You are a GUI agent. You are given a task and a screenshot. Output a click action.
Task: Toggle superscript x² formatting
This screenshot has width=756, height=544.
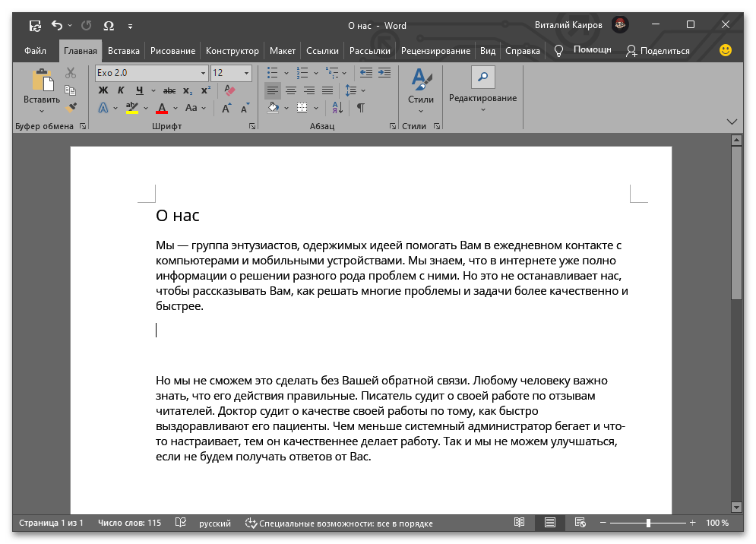tap(206, 90)
